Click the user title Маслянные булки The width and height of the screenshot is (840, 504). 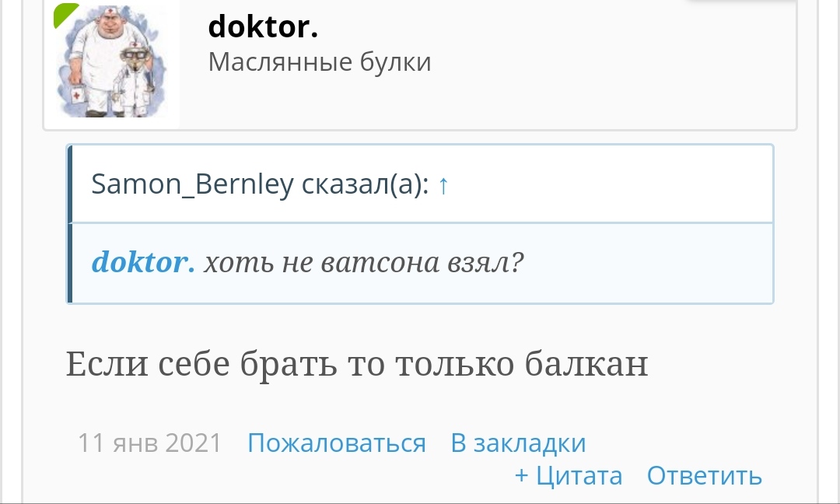point(319,62)
